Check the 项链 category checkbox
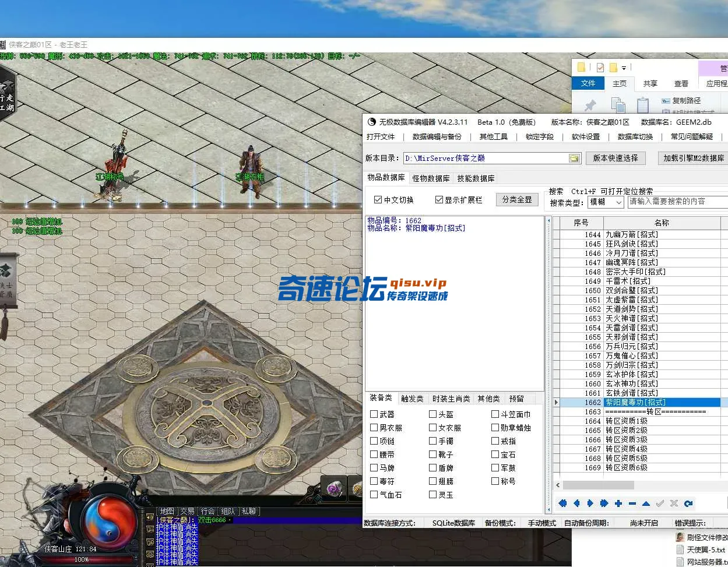This screenshot has width=728, height=567. (x=374, y=441)
